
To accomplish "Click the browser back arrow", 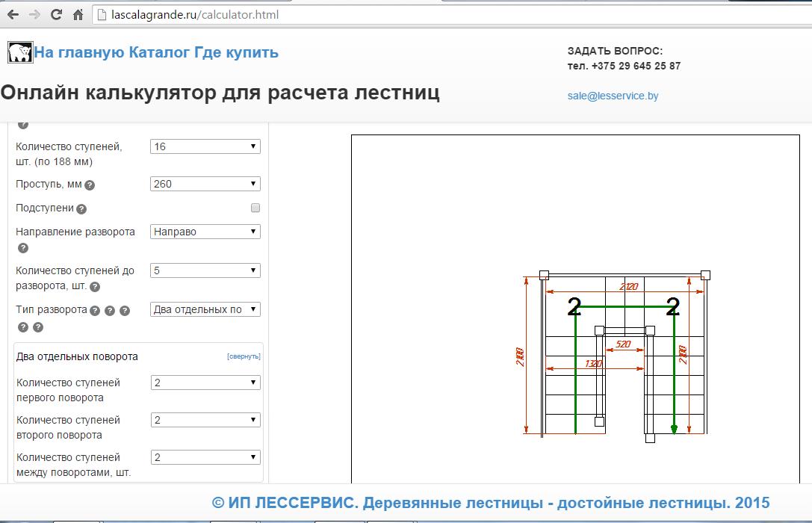I will pyautogui.click(x=13, y=14).
